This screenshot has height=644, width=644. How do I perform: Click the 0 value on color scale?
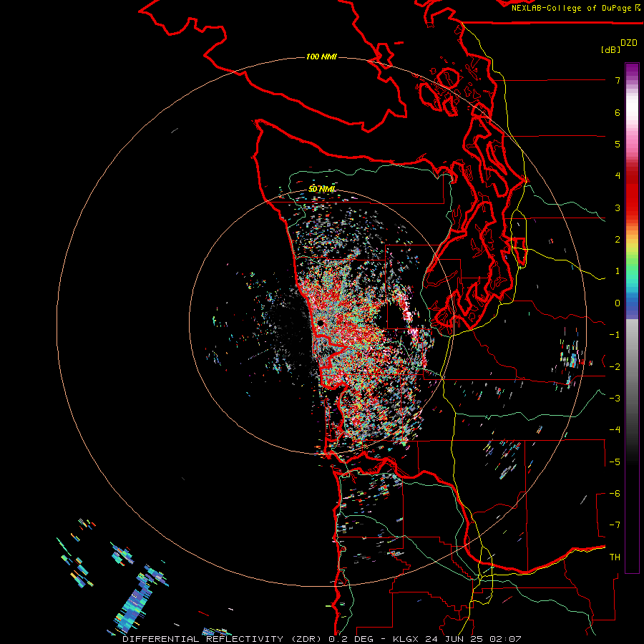click(618, 303)
